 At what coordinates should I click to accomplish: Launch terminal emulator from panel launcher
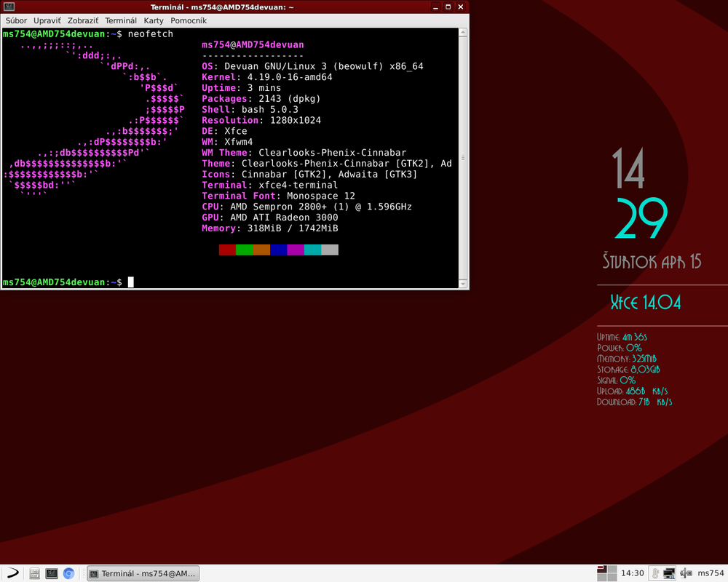(52, 574)
